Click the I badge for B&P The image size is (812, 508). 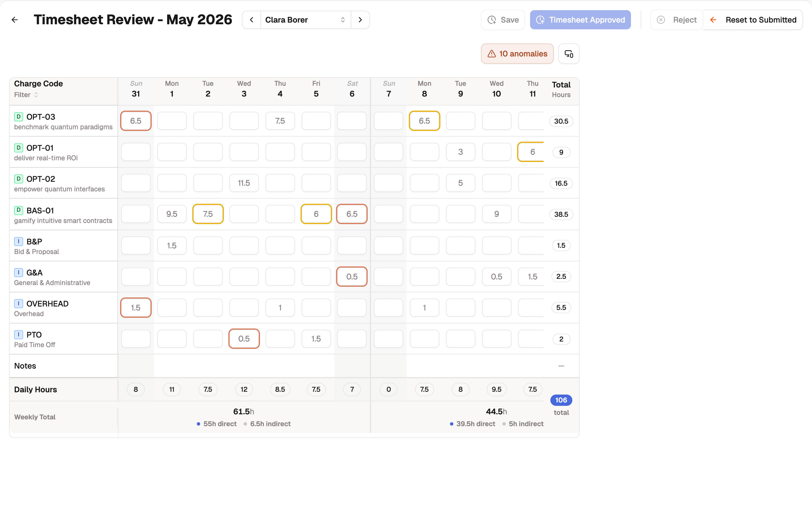(x=18, y=241)
